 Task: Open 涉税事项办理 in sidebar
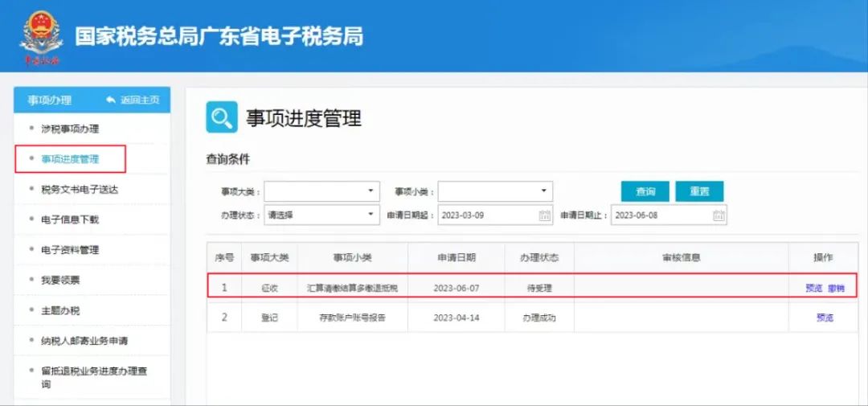point(70,129)
